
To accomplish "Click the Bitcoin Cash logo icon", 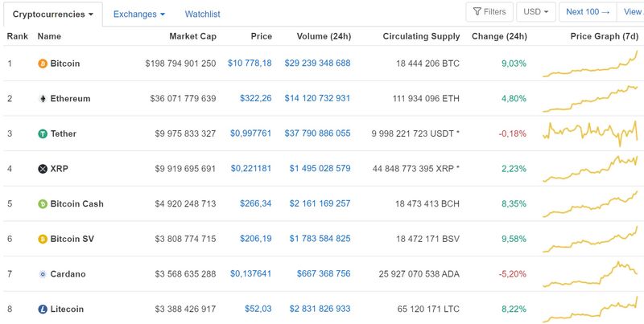I will (43, 204).
